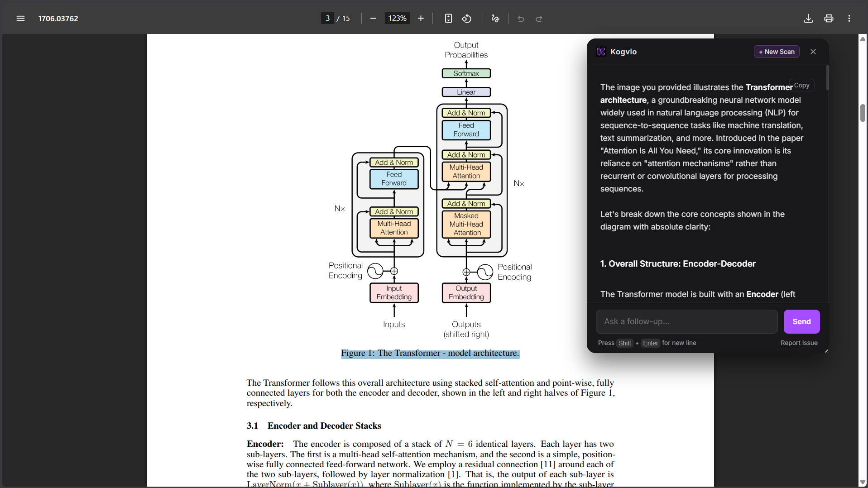Toggle fit to page icon
Viewport: 868px width, 488px height.
coord(448,19)
